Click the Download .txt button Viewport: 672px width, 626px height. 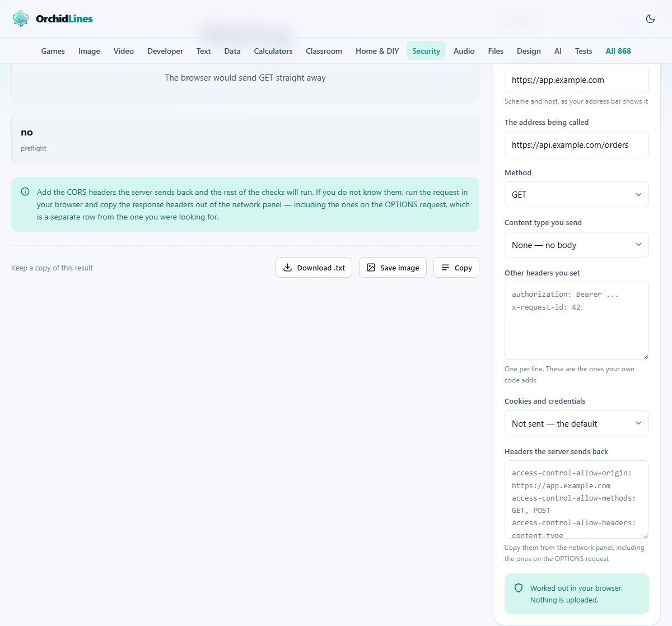pos(314,268)
